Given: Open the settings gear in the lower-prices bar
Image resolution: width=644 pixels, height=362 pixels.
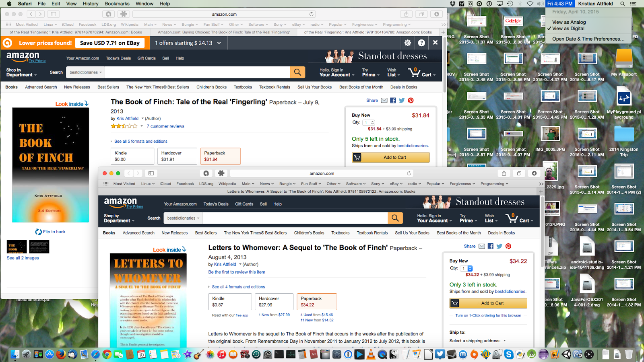Looking at the screenshot, I should tap(408, 43).
